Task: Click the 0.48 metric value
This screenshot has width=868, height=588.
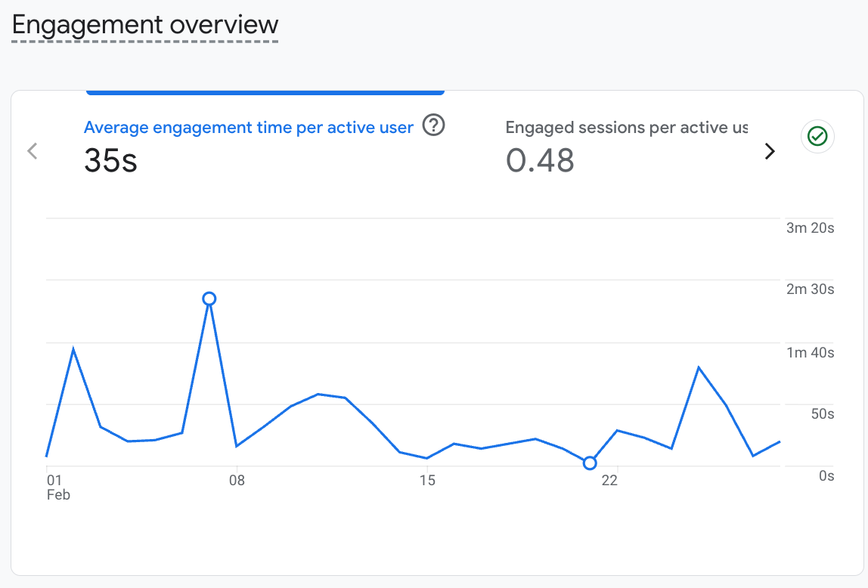Action: coord(539,160)
